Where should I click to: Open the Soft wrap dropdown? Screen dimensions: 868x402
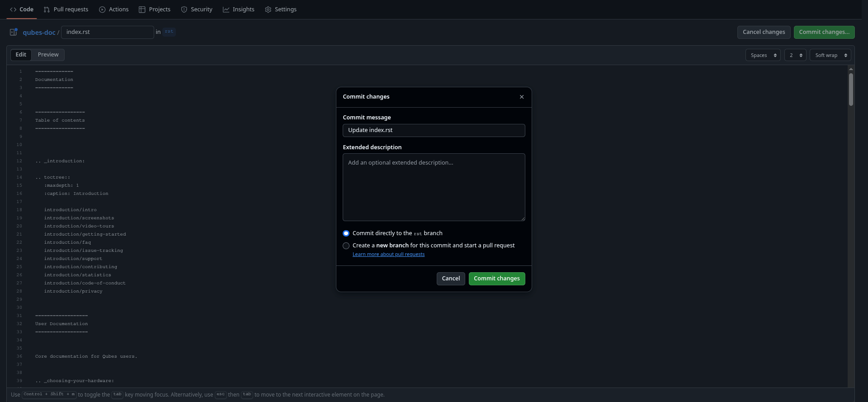pyautogui.click(x=830, y=55)
